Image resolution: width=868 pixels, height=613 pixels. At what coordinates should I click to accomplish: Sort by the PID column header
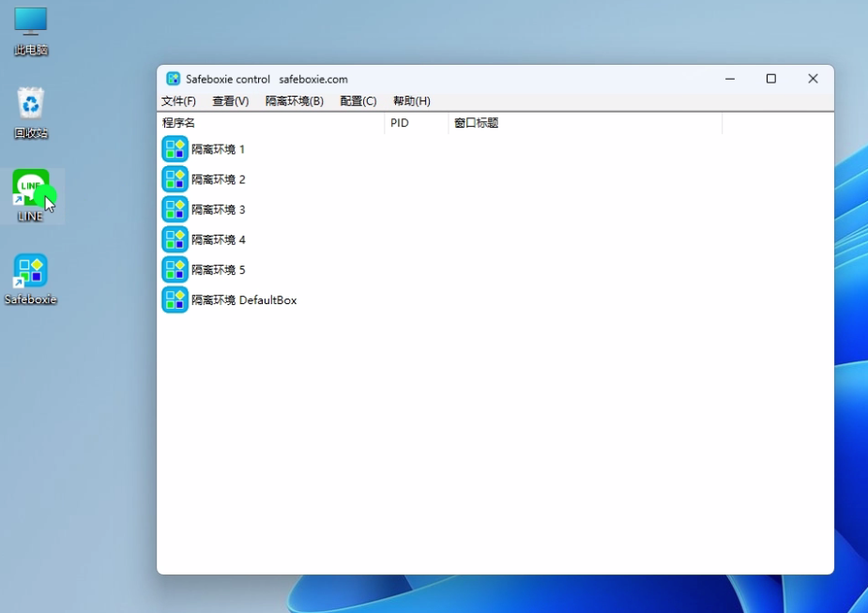tap(417, 123)
